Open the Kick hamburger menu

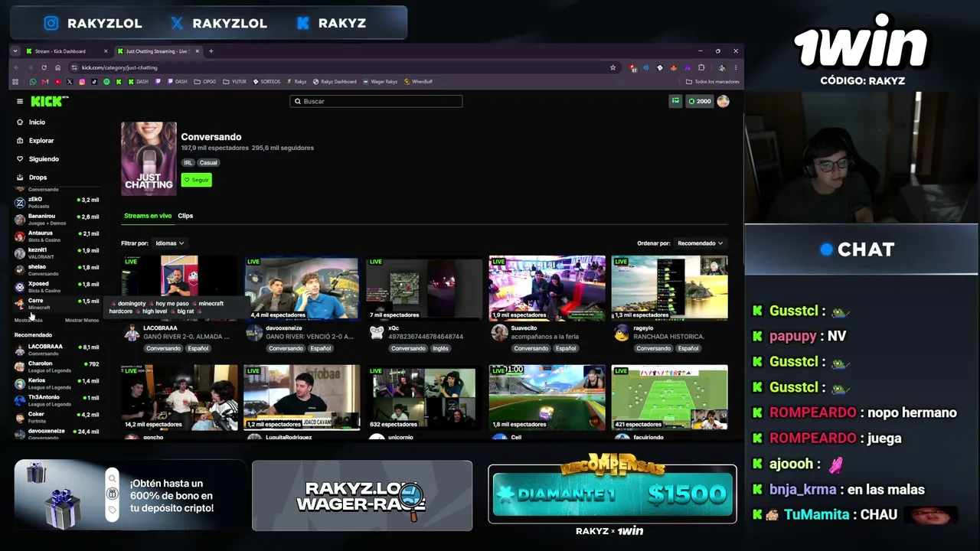[20, 101]
